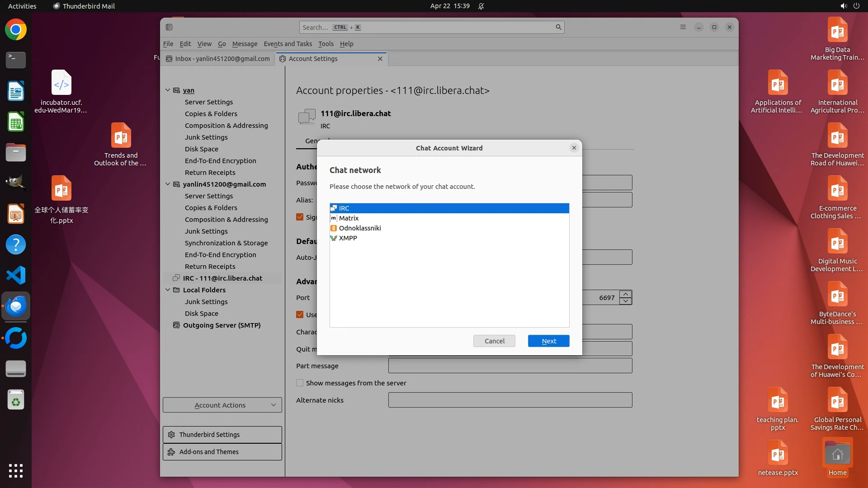Click Next in the Chat Account Wizard
Viewport: 868px width, 488px height.
tap(548, 341)
